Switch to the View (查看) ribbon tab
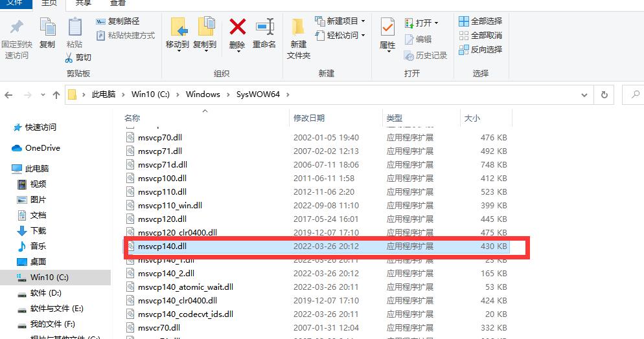This screenshot has height=339, width=644. point(118,3)
